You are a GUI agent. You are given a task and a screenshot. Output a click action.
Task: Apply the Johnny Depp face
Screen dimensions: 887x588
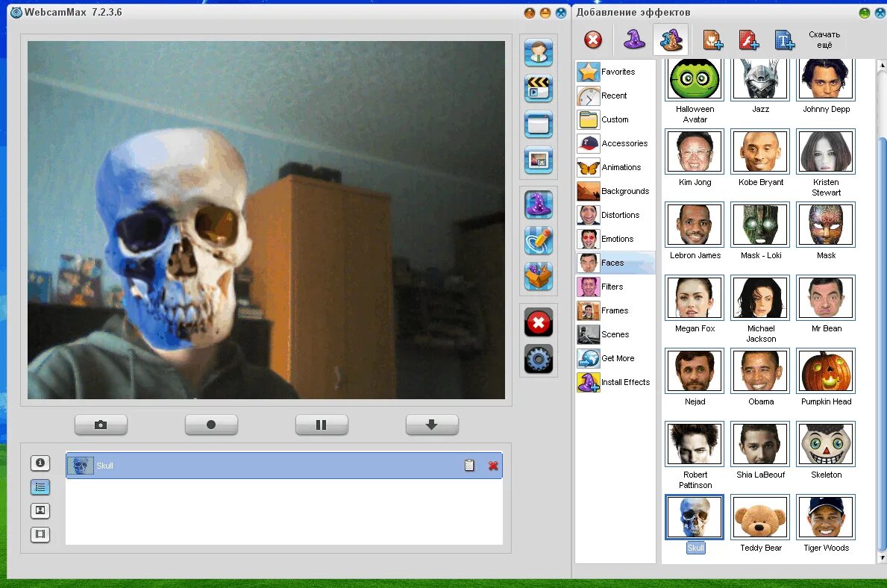click(x=826, y=80)
